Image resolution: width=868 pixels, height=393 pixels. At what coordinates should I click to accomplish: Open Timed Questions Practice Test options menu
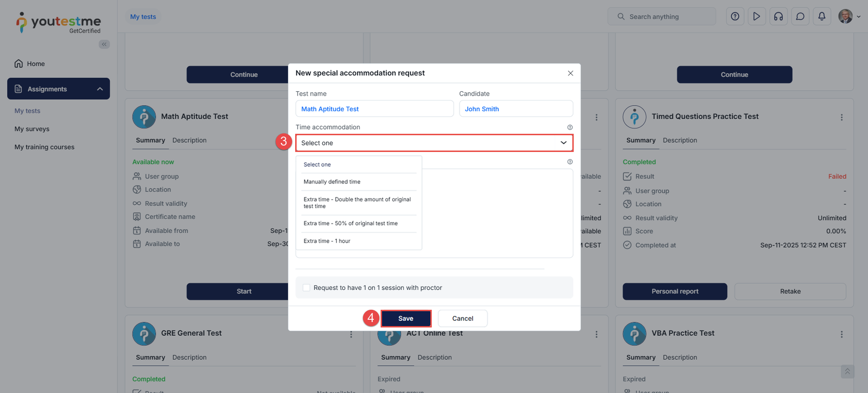[x=841, y=117]
